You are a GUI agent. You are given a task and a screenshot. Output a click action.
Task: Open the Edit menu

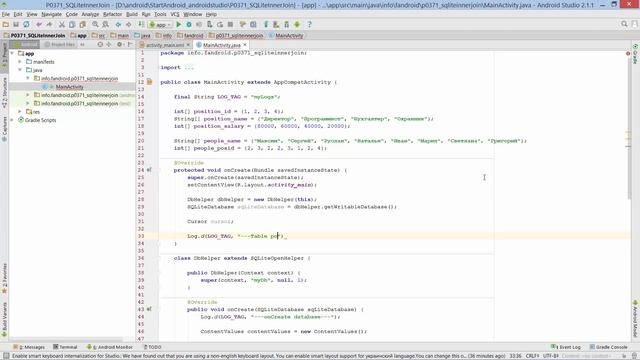pyautogui.click(x=18, y=14)
